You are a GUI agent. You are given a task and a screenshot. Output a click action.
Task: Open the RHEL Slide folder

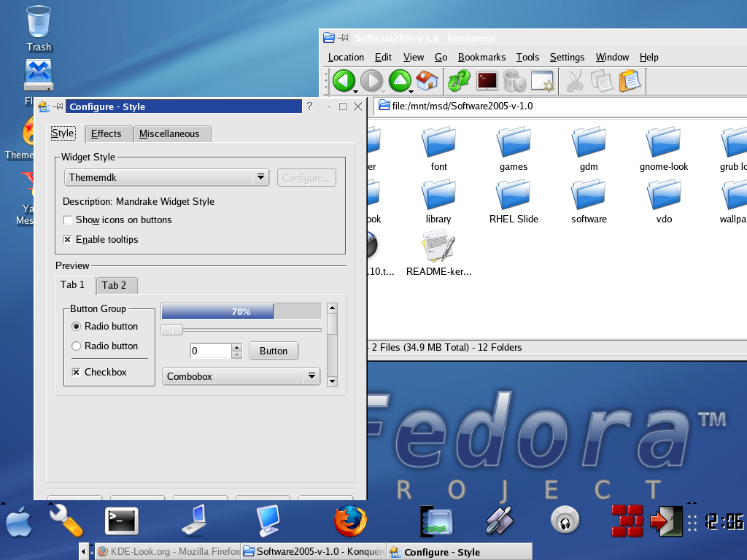click(x=514, y=201)
